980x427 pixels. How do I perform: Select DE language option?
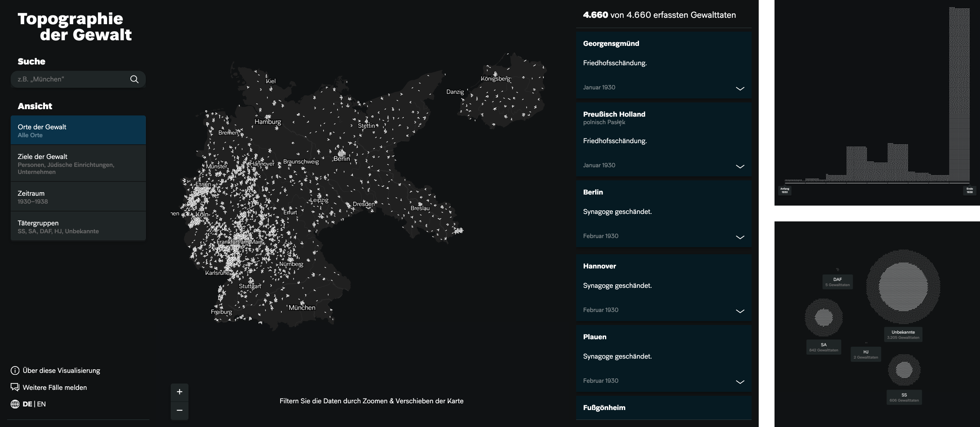(x=27, y=404)
